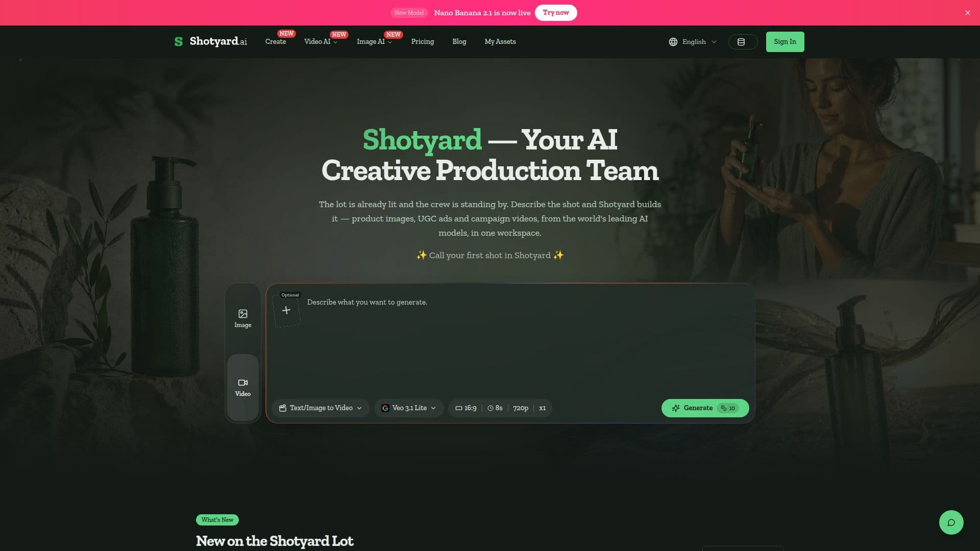Change the 720p resolution setting

(521, 408)
